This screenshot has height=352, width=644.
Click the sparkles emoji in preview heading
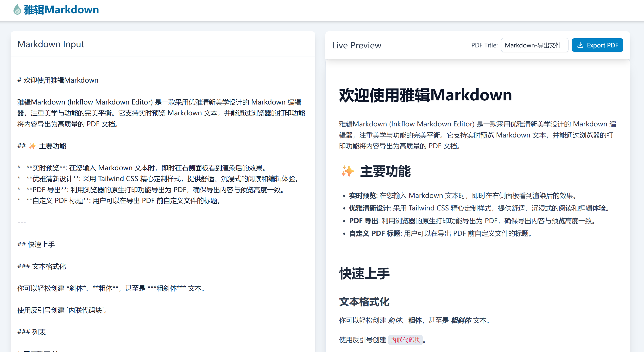[x=347, y=171]
